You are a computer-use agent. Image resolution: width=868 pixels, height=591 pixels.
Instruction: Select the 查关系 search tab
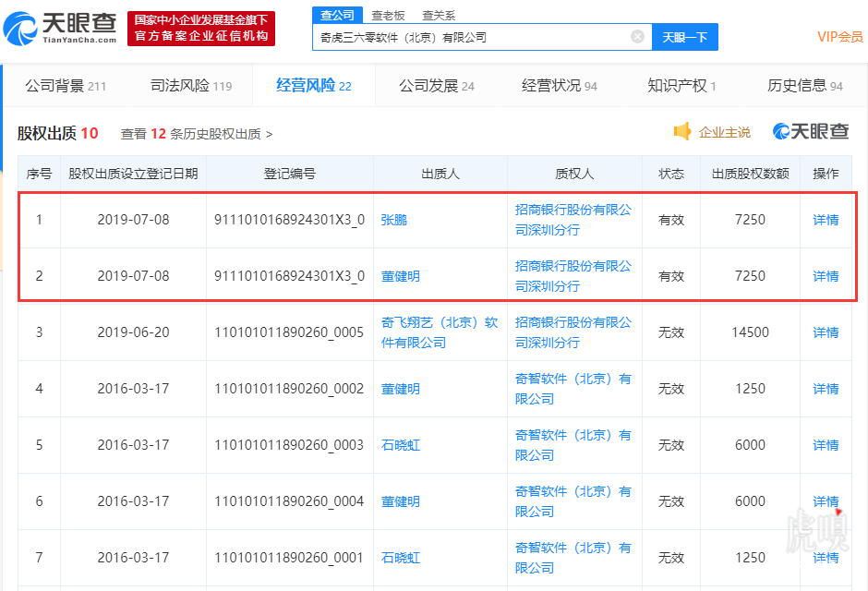[439, 16]
